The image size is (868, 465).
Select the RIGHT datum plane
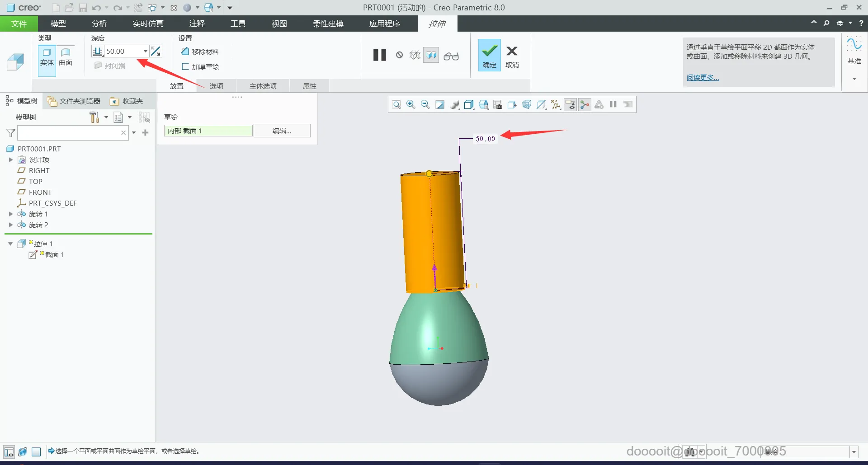point(34,170)
